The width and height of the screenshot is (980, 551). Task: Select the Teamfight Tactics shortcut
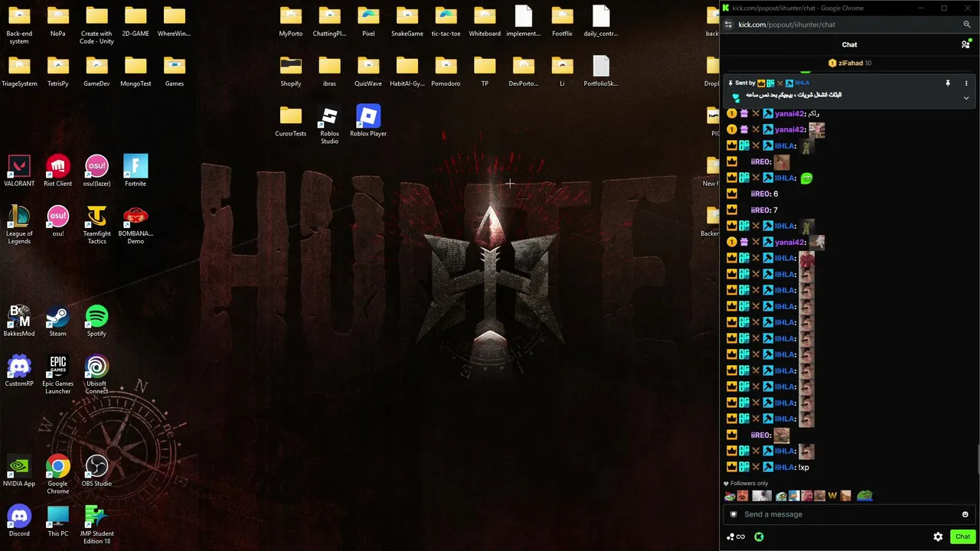(x=96, y=225)
